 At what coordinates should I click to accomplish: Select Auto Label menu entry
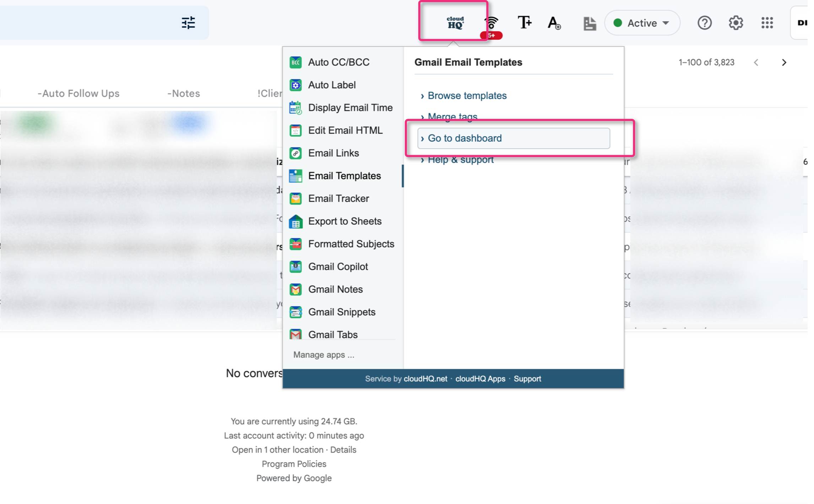pyautogui.click(x=343, y=85)
